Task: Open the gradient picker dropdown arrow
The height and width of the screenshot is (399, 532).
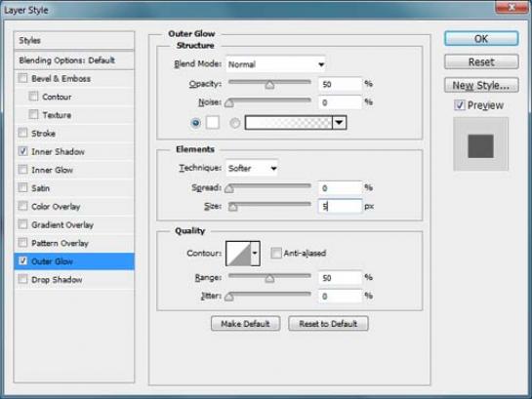Action: tap(339, 123)
